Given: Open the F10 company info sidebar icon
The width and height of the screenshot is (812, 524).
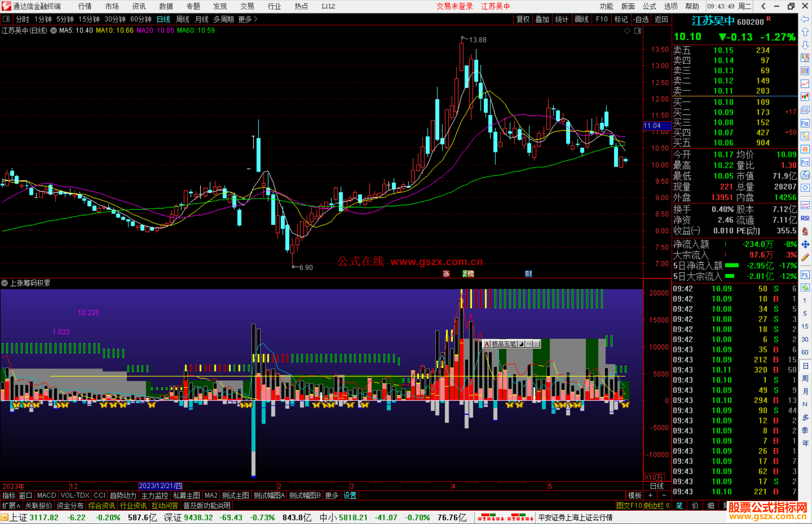Looking at the screenshot, I should point(805,124).
